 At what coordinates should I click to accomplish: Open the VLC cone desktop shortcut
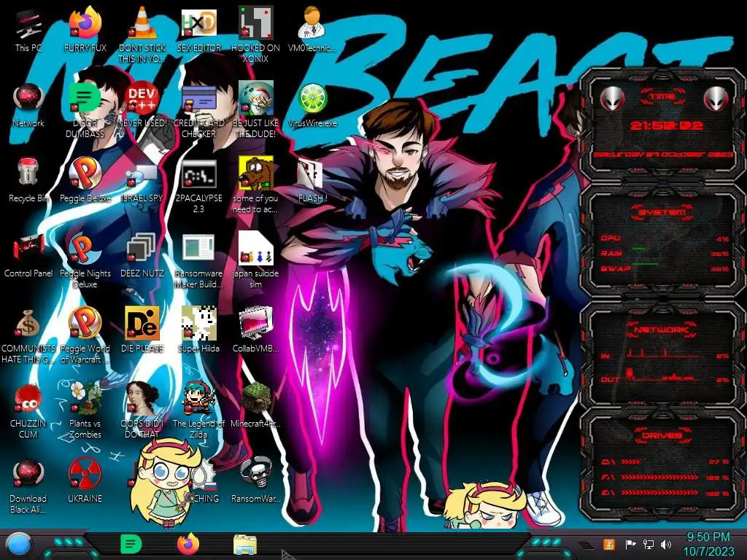point(142,34)
